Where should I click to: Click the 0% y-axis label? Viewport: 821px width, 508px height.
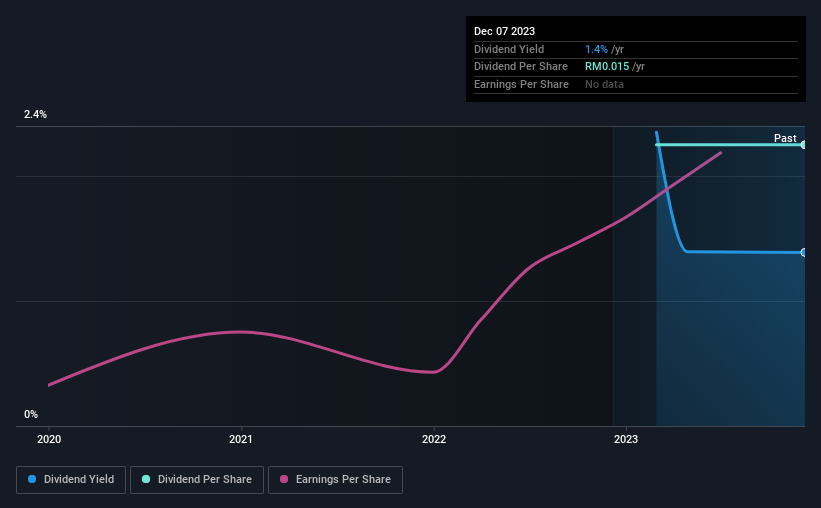(x=31, y=414)
